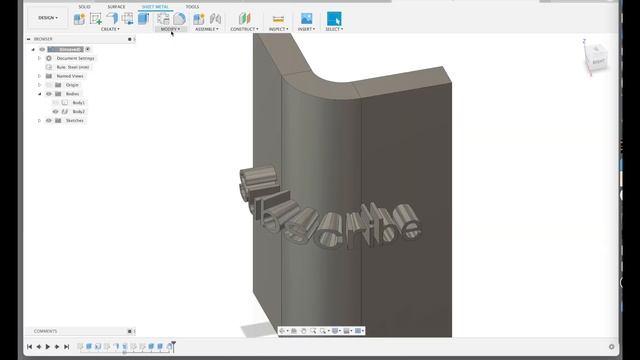The height and width of the screenshot is (360, 640).
Task: Select the Sheet Metal tab
Action: (156, 7)
